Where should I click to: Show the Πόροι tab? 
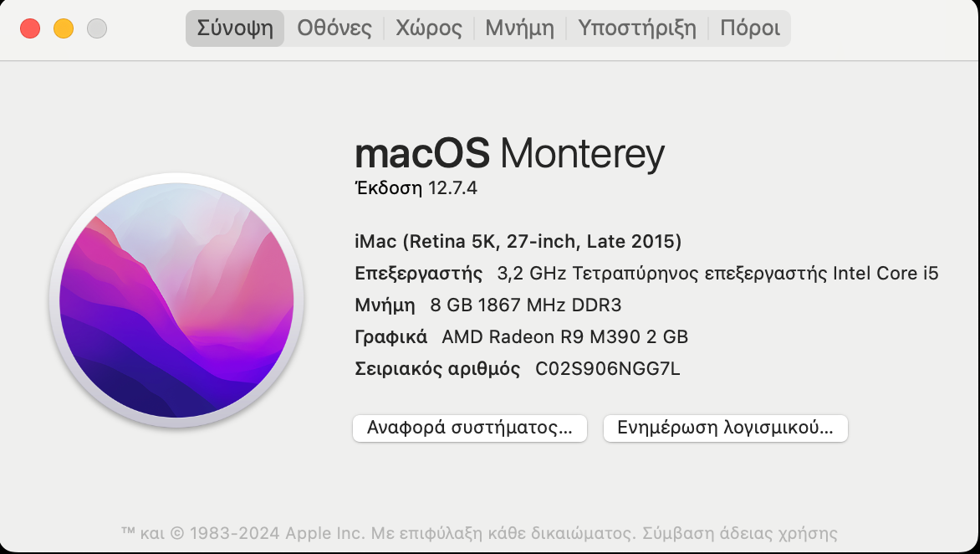pyautogui.click(x=750, y=28)
